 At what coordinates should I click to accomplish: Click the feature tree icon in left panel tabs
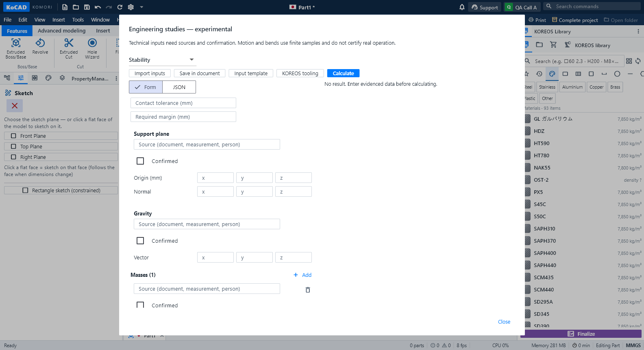(7, 78)
